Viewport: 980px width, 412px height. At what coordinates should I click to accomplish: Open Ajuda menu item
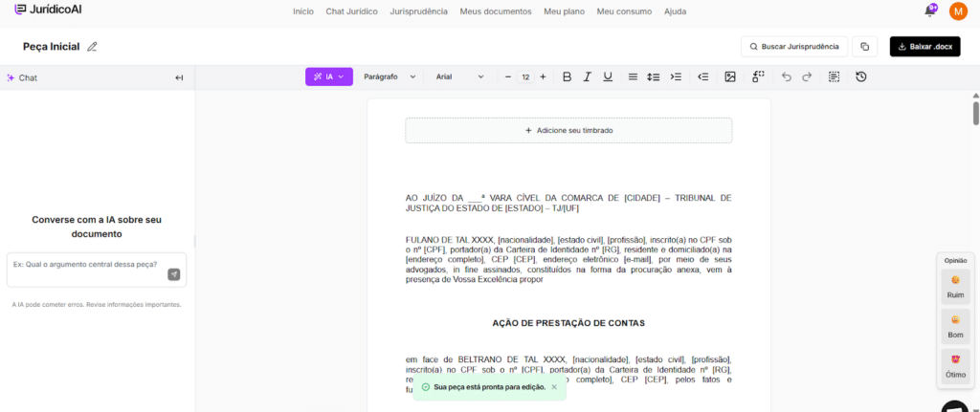[x=675, y=11]
